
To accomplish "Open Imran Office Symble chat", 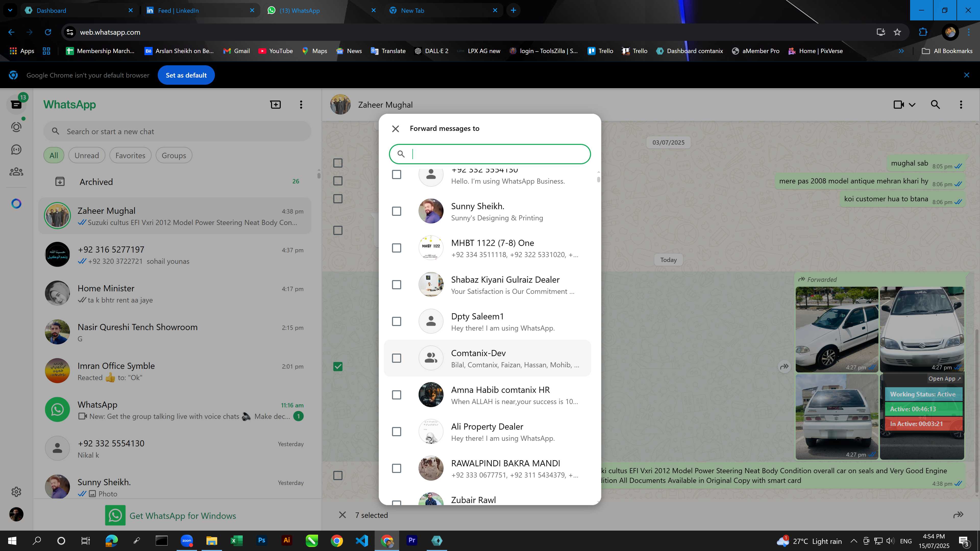I will pos(175,371).
